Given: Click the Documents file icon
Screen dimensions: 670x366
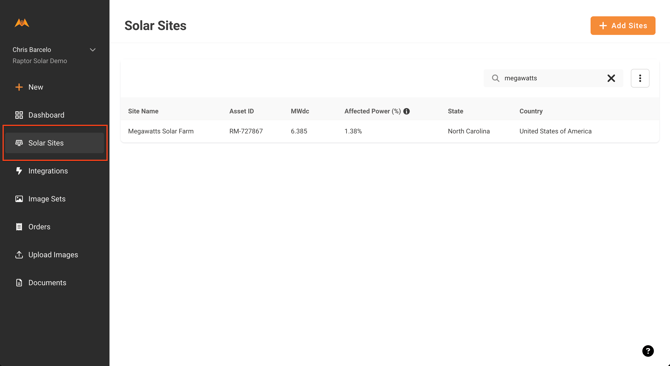Looking at the screenshot, I should tap(19, 283).
